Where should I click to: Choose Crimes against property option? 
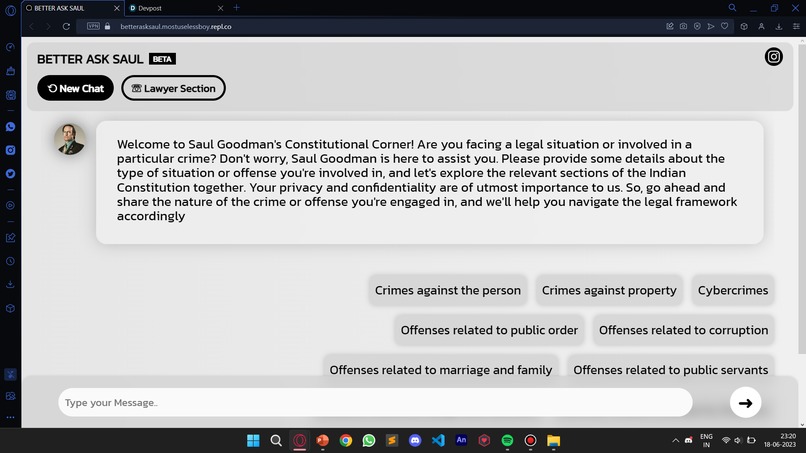click(609, 290)
